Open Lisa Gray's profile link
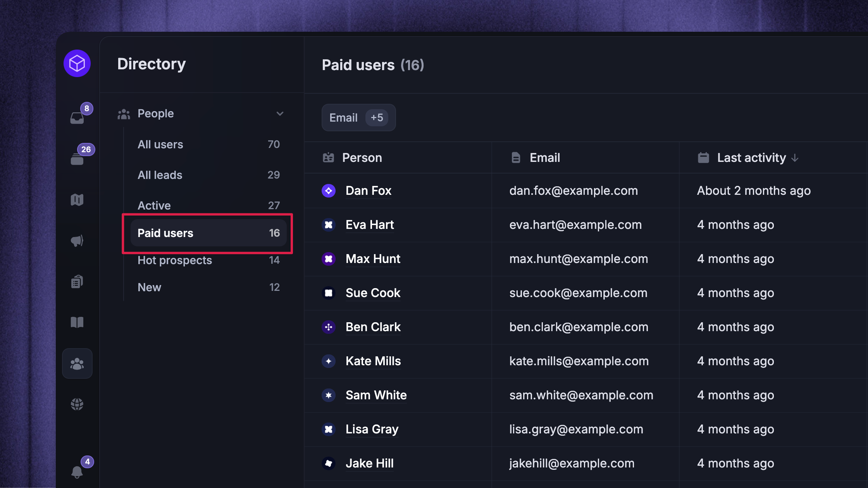Image resolution: width=868 pixels, height=488 pixels. click(x=372, y=429)
